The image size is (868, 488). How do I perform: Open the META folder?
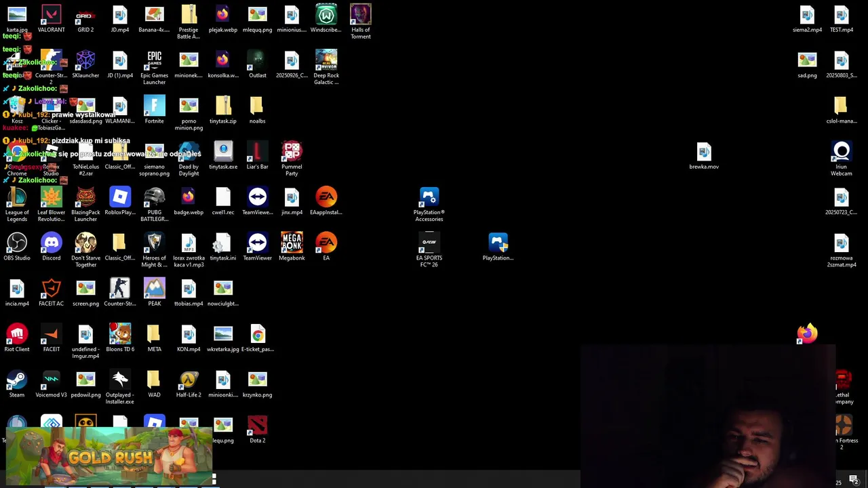point(154,338)
